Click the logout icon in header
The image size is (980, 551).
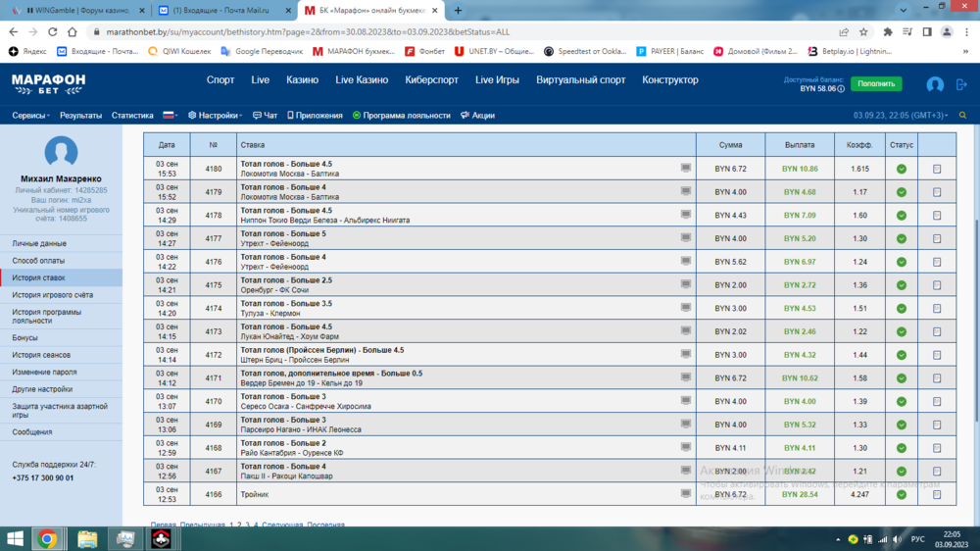960,85
